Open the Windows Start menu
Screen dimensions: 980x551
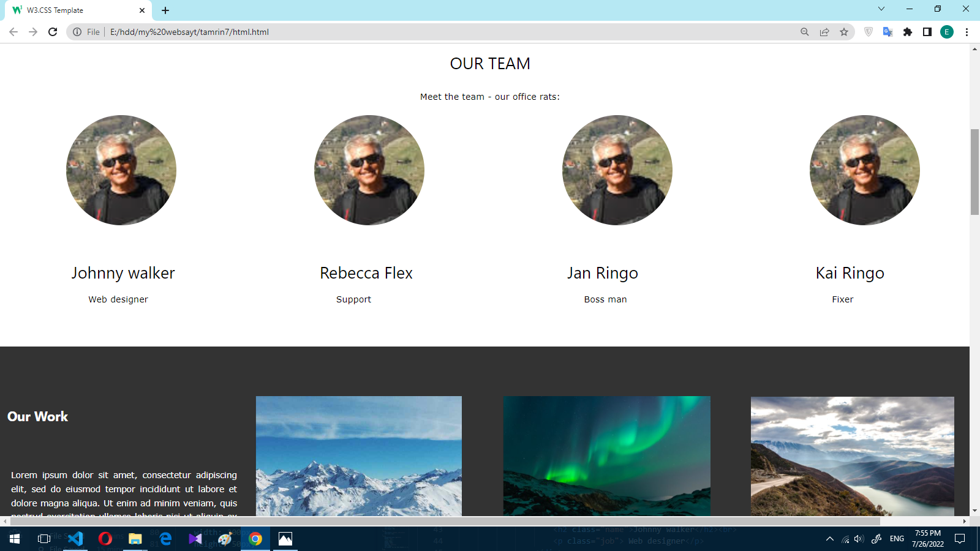[x=15, y=539]
